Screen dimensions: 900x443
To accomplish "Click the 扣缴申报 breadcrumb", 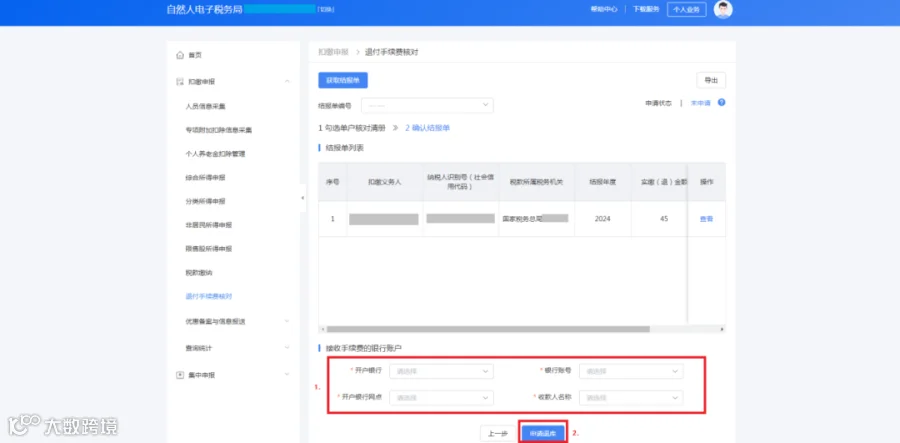I will [333, 52].
